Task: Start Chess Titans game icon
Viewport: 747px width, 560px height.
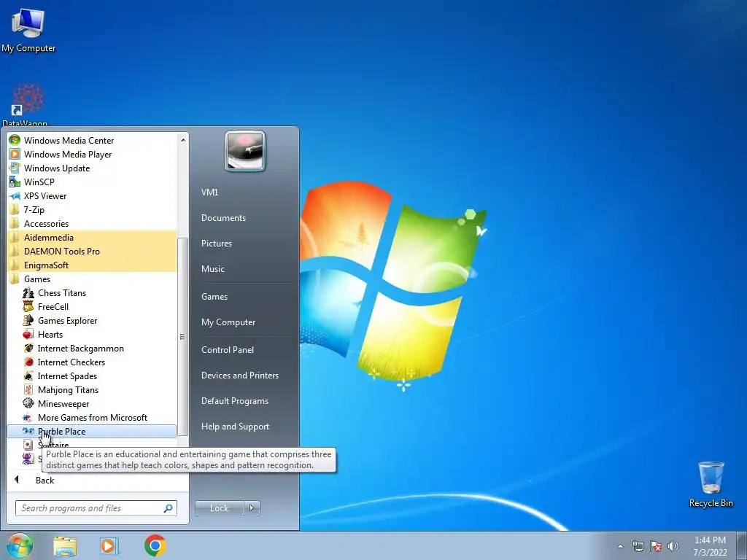Action: pyautogui.click(x=28, y=292)
